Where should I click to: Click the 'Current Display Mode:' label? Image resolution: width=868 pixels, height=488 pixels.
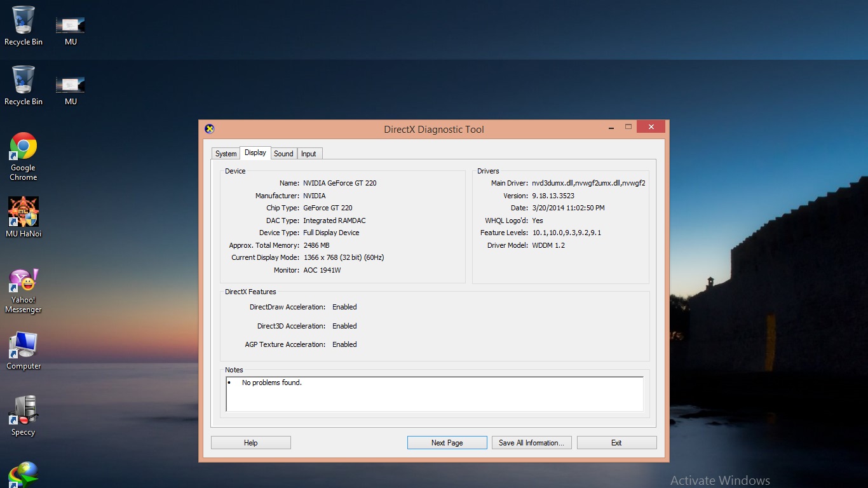coord(265,257)
